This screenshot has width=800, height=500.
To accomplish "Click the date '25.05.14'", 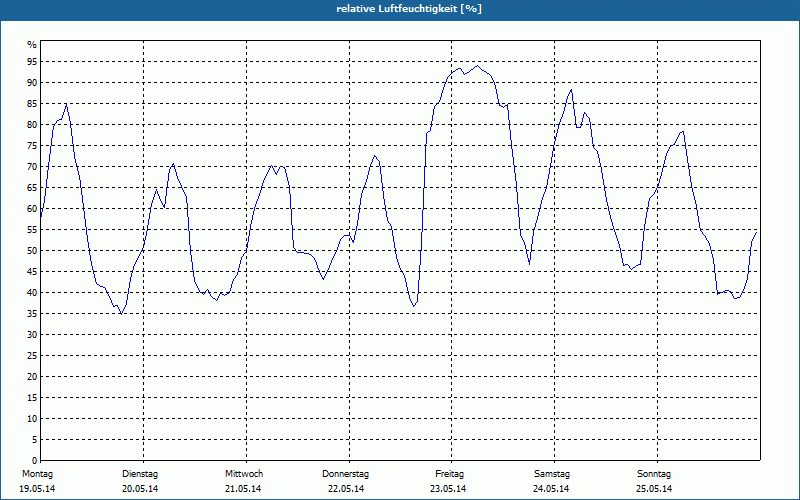I will click(x=654, y=489).
